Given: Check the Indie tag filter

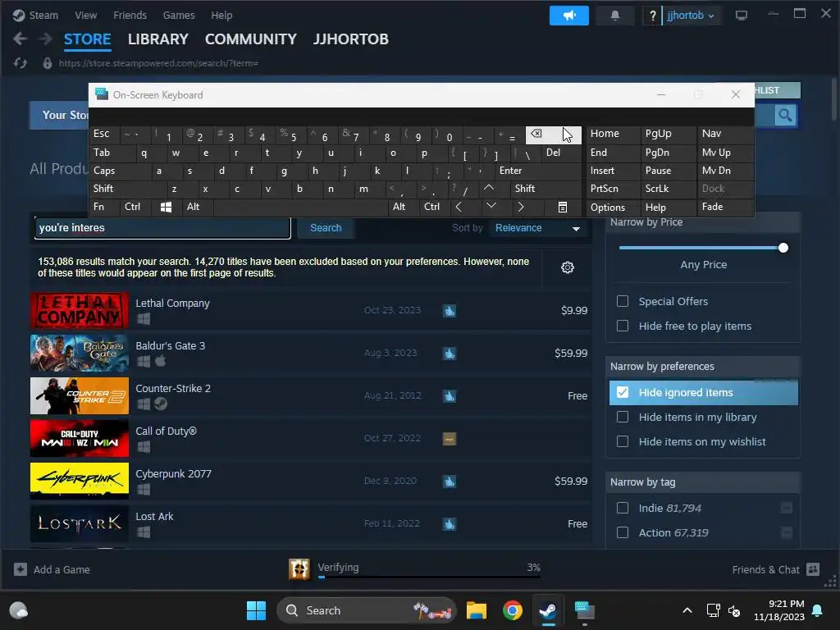Looking at the screenshot, I should click(623, 508).
